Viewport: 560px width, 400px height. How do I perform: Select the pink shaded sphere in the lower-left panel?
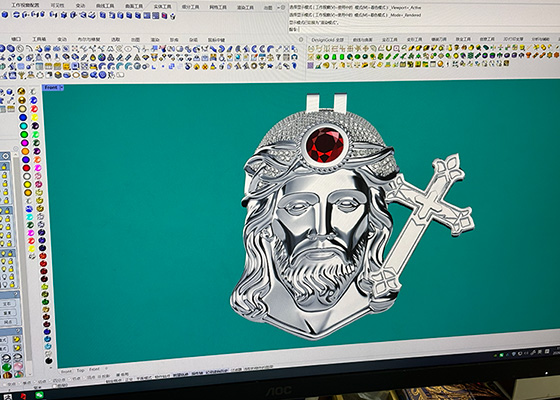pyautogui.click(x=18, y=366)
